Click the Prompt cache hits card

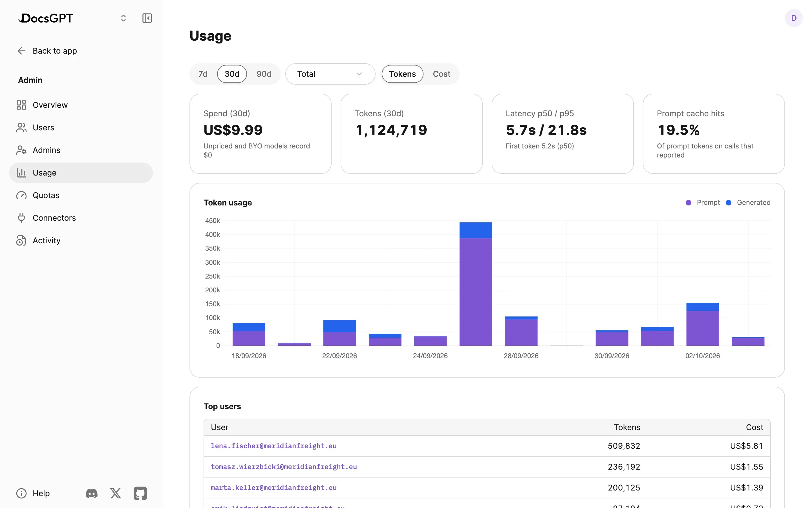coord(714,134)
